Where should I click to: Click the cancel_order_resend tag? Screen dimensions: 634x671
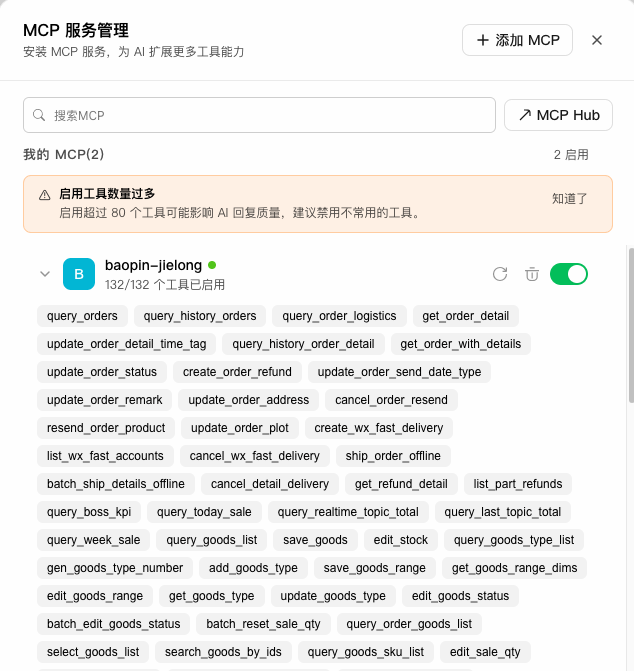(391, 400)
